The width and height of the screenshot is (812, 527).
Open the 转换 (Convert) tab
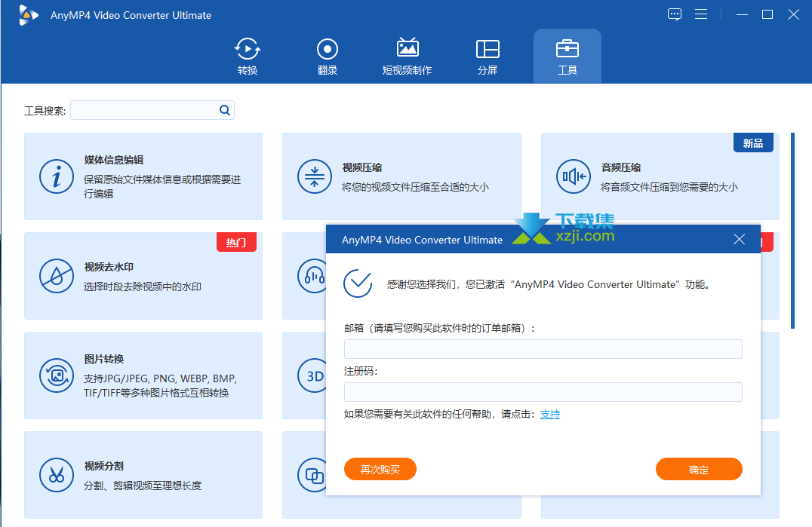click(248, 57)
